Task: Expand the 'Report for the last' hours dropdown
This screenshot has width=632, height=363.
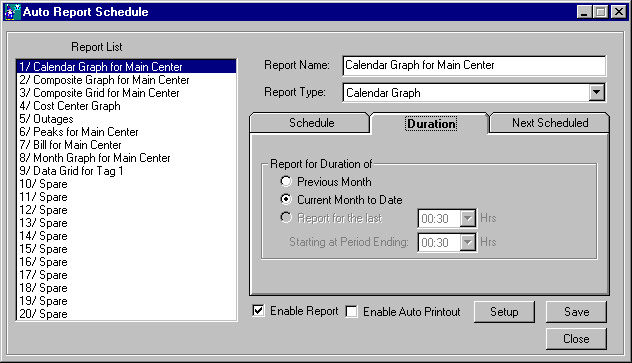Action: point(468,219)
